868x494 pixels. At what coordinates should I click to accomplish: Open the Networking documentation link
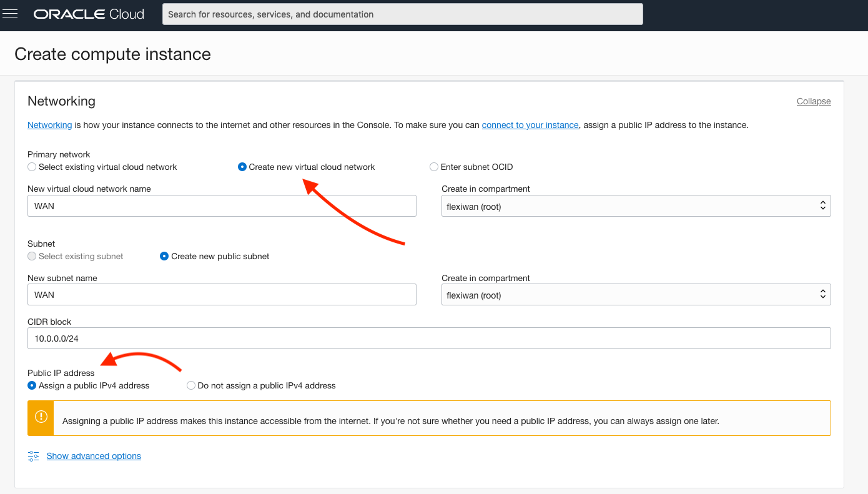tap(49, 125)
